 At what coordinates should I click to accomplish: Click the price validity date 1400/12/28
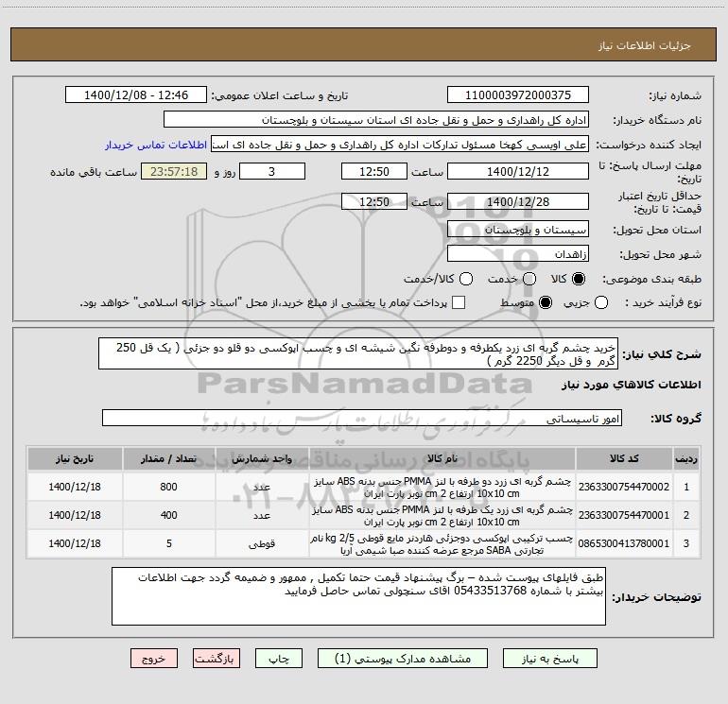coord(518,202)
